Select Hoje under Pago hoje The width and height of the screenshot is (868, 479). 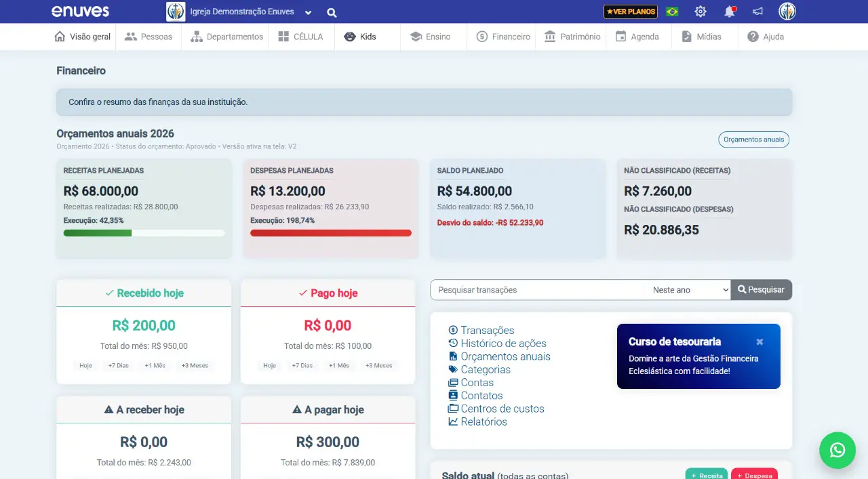(269, 365)
